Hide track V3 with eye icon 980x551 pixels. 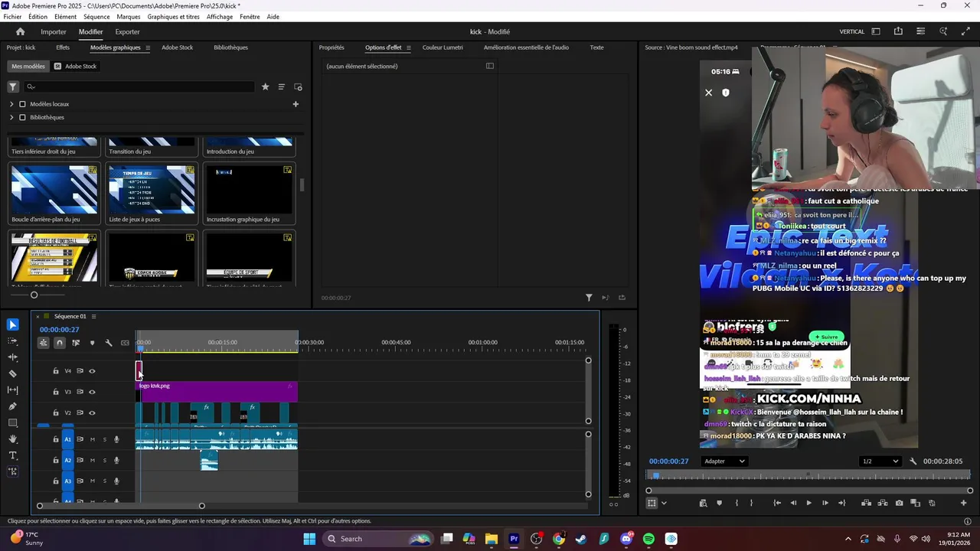(92, 392)
